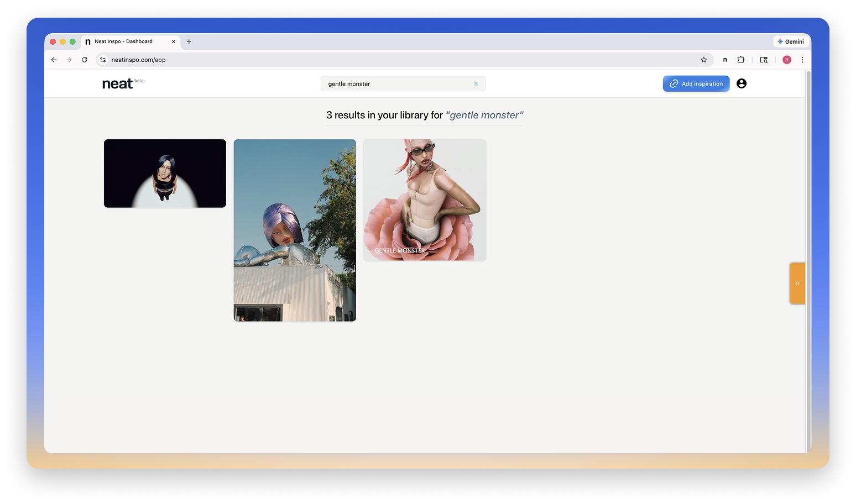Expand the orange side panel chevron tab

click(797, 283)
